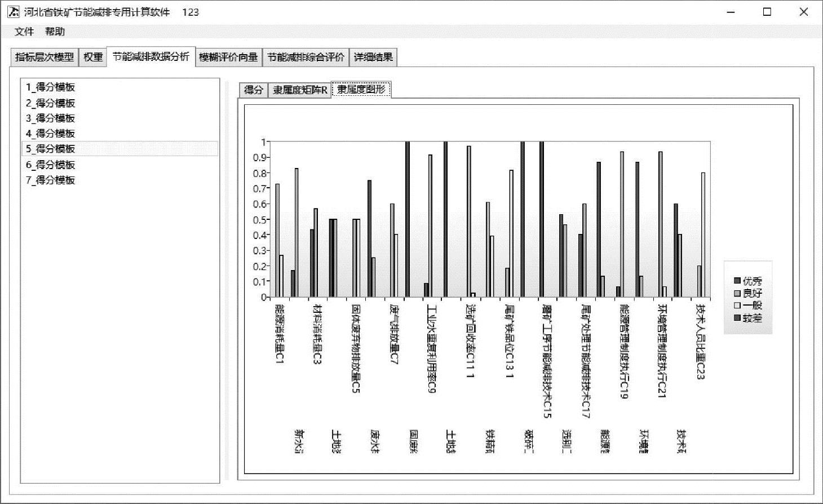Select 3_得分模板 in the list
The width and height of the screenshot is (823, 504).
(120, 118)
